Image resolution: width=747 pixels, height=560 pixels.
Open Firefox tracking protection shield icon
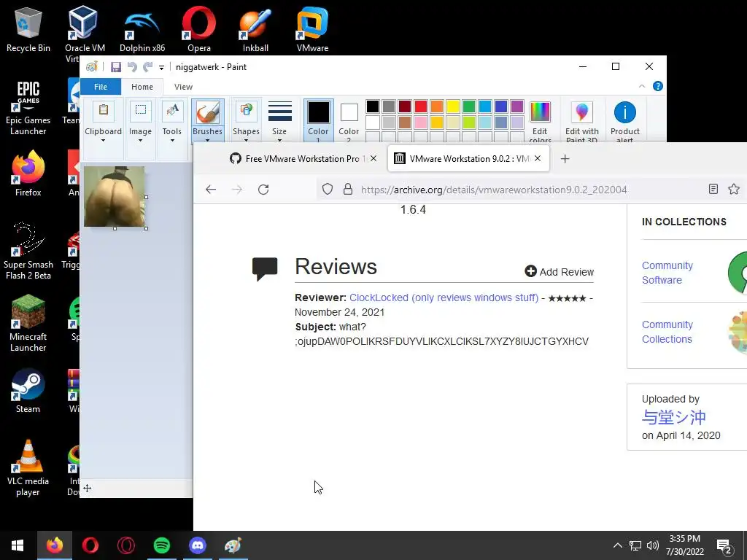[328, 189]
